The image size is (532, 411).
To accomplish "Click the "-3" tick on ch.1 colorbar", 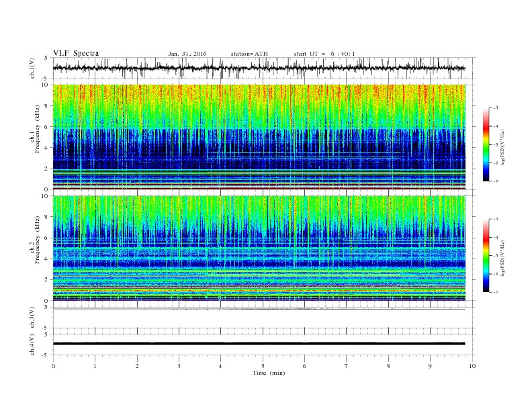I will coord(496,108).
